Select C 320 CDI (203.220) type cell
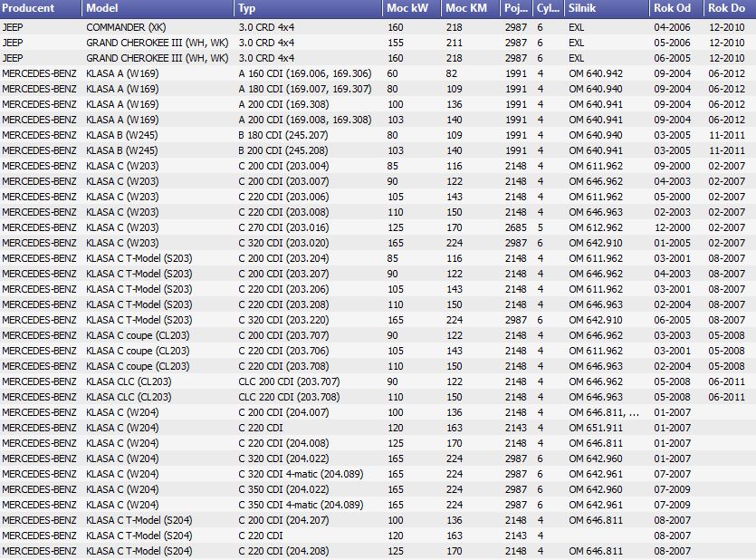756x560 pixels. [x=283, y=321]
